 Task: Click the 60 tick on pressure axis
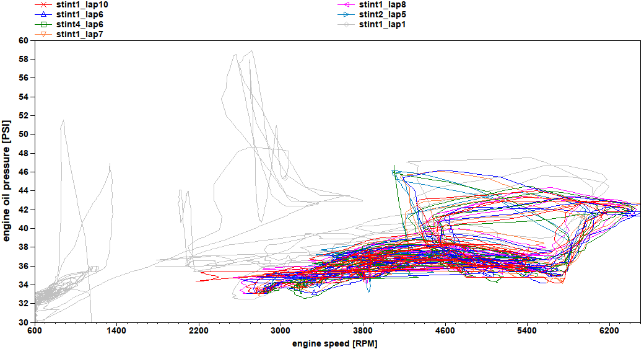coord(24,40)
